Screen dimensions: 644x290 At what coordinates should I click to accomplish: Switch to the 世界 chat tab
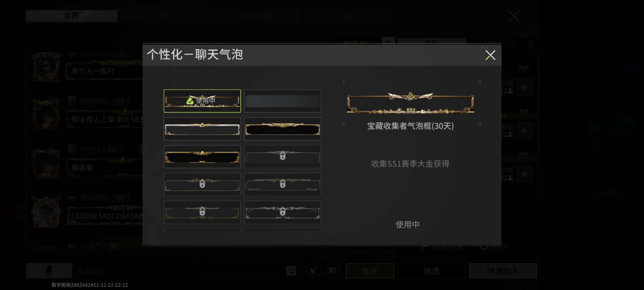(x=72, y=16)
